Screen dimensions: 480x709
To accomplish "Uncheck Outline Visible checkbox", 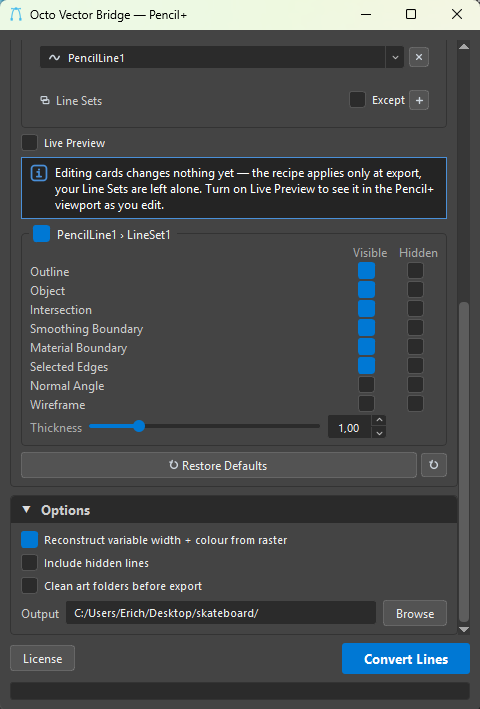I will click(x=367, y=271).
